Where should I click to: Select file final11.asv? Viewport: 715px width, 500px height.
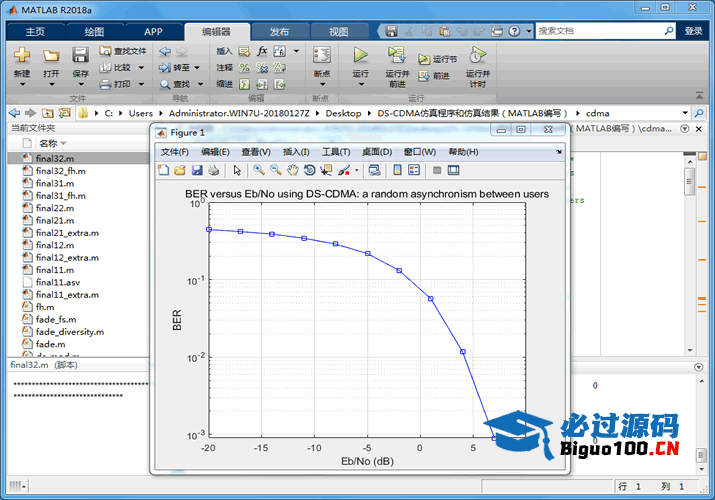coord(58,283)
